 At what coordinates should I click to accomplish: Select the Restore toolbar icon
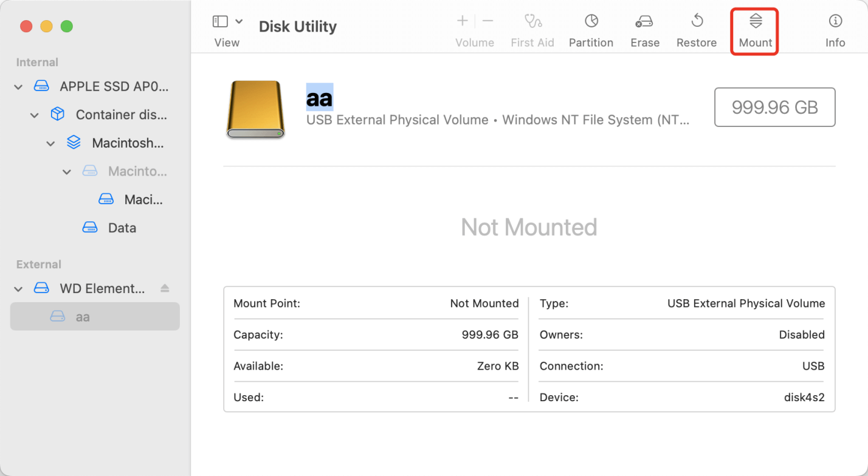coord(696,27)
